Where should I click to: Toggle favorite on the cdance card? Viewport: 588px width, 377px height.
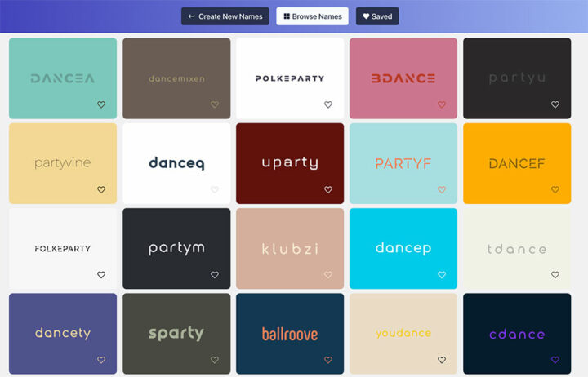pyautogui.click(x=555, y=360)
